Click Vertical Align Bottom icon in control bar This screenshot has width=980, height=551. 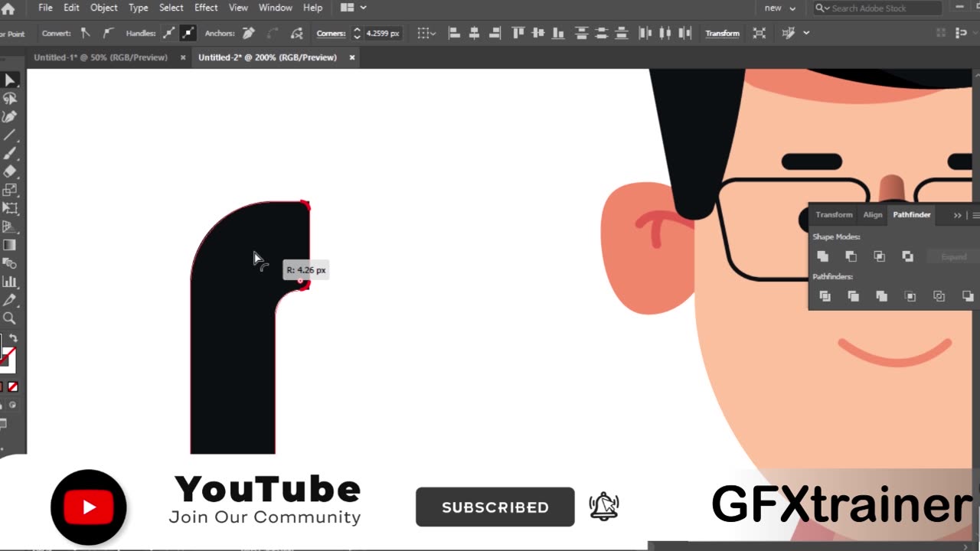click(x=558, y=33)
